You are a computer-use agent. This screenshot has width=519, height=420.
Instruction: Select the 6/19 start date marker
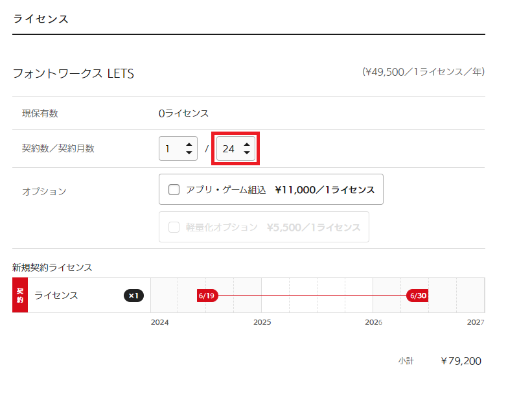pyautogui.click(x=207, y=296)
